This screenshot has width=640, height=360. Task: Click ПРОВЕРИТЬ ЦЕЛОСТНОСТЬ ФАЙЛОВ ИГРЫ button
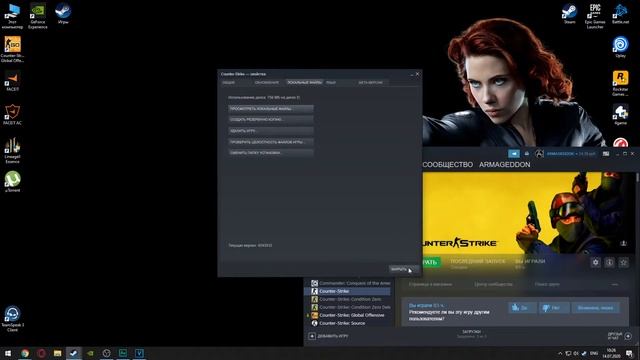tap(271, 142)
